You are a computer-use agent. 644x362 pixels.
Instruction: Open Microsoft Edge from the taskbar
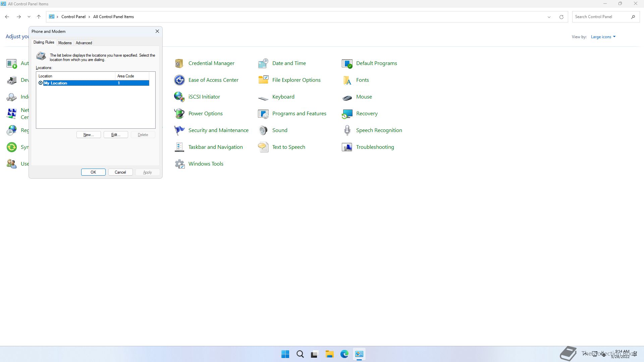tap(344, 354)
